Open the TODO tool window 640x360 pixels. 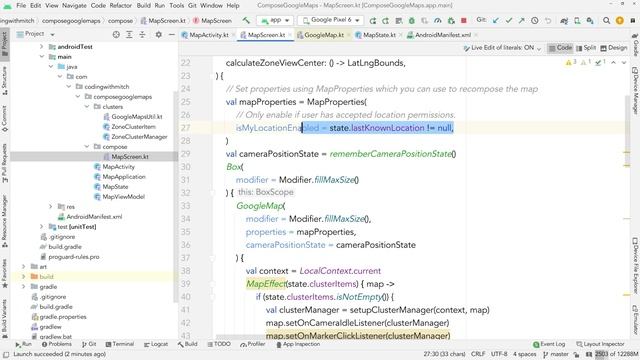tap(219, 344)
